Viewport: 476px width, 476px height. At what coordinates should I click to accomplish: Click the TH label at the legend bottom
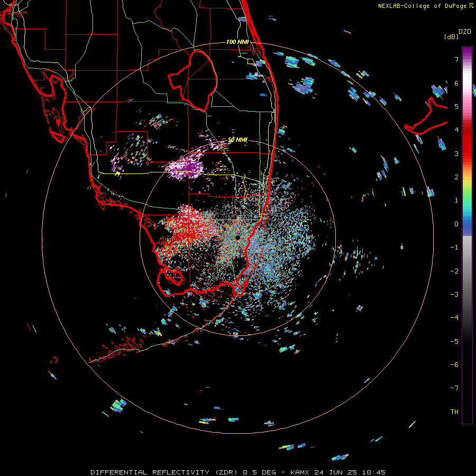[x=454, y=411]
